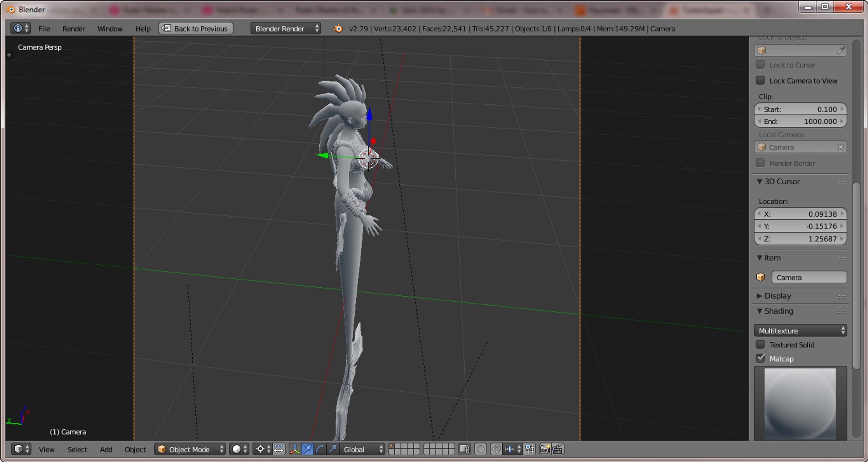Viewport: 868px width, 462px height.
Task: Toggle snap magnet icon
Action: [x=496, y=449]
